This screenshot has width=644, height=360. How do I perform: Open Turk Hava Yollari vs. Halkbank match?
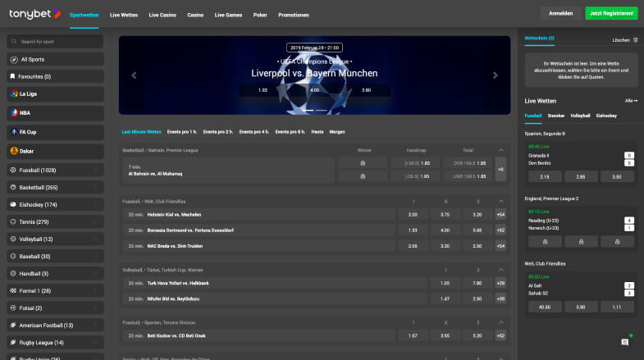(x=178, y=283)
